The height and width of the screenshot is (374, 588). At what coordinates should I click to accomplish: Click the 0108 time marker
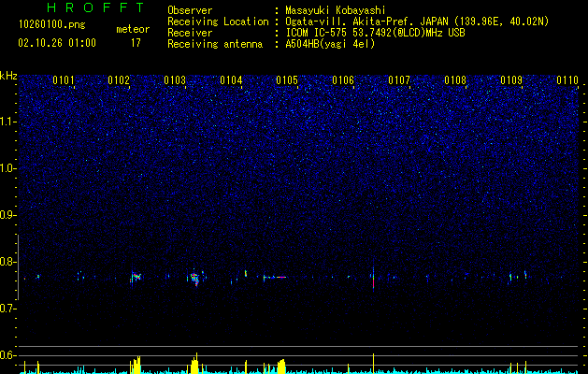point(455,80)
